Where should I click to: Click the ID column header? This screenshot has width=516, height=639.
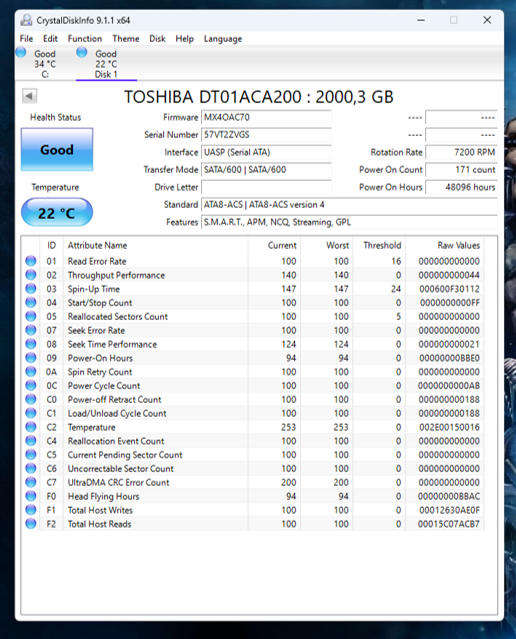pos(51,245)
